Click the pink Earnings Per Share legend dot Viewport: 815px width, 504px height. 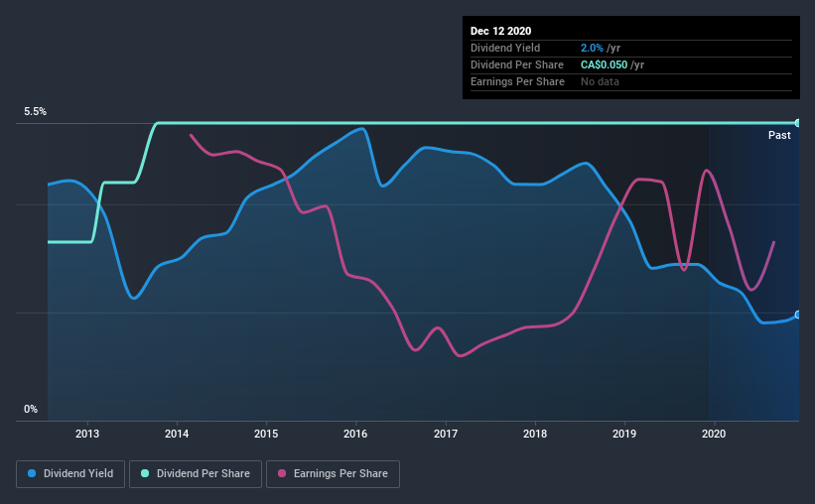coord(282,473)
